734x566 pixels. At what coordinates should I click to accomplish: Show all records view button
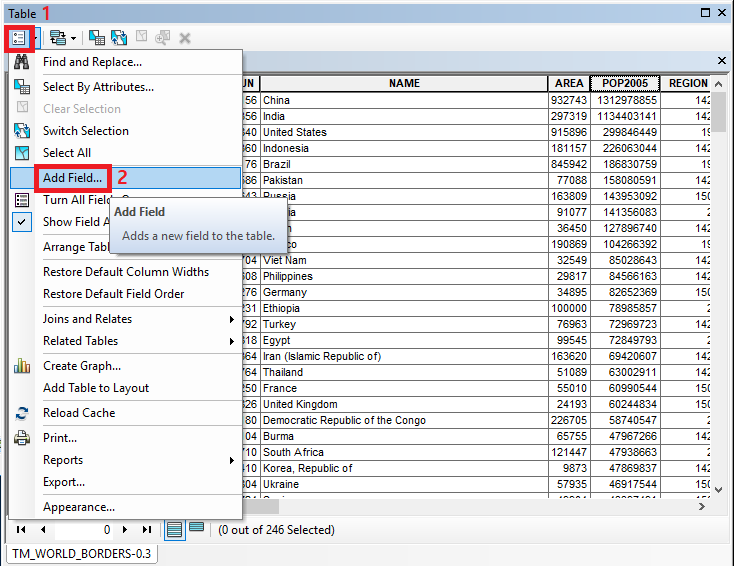175,529
